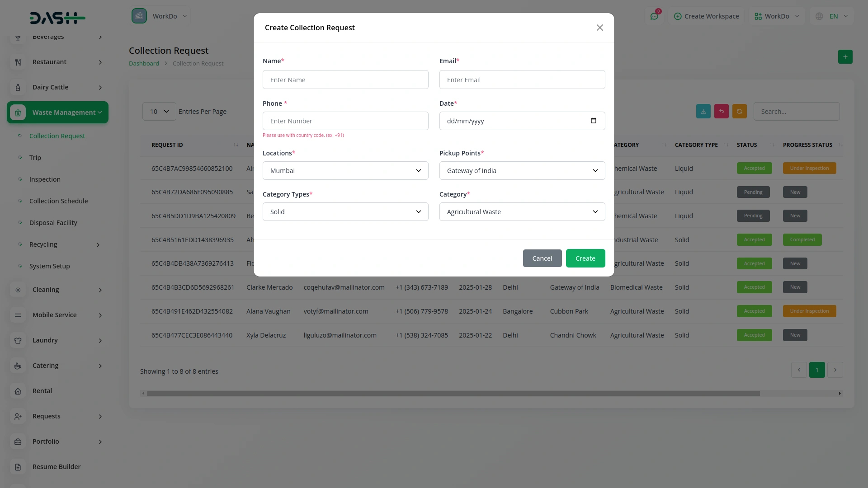Open Collection Schedule in sidebar

58,201
